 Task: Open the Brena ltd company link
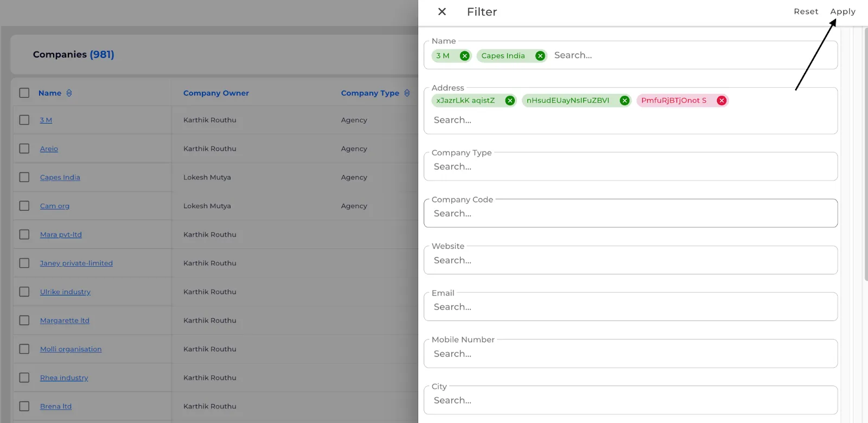56,406
